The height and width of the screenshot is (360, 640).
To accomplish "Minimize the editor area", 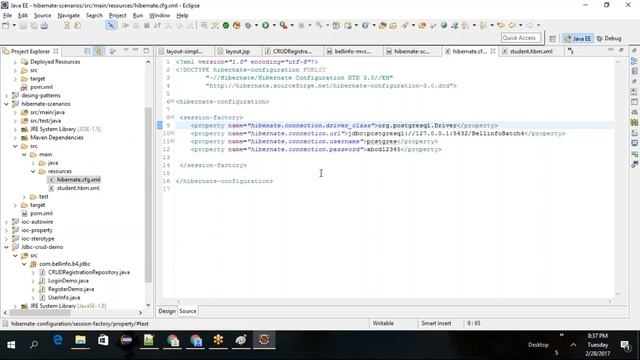I will [611, 50].
